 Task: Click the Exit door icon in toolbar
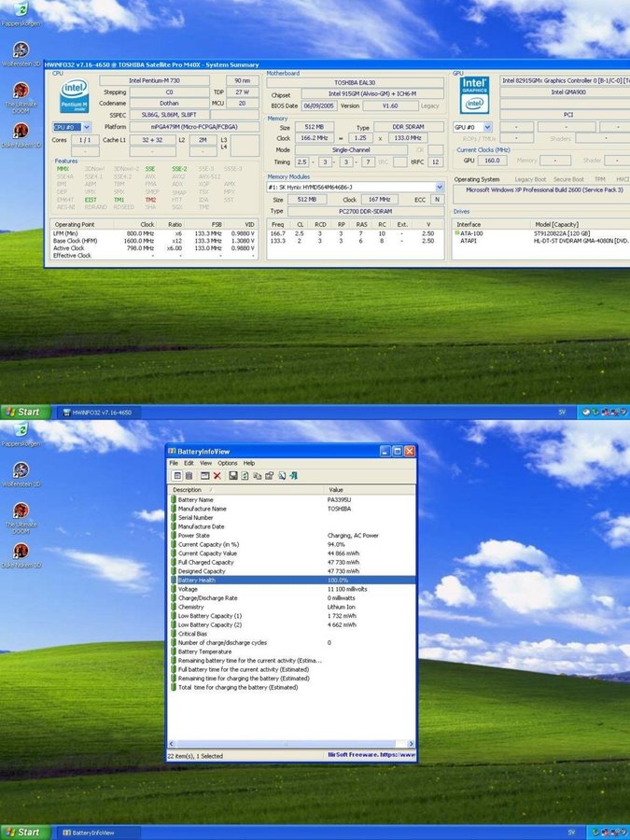(294, 476)
